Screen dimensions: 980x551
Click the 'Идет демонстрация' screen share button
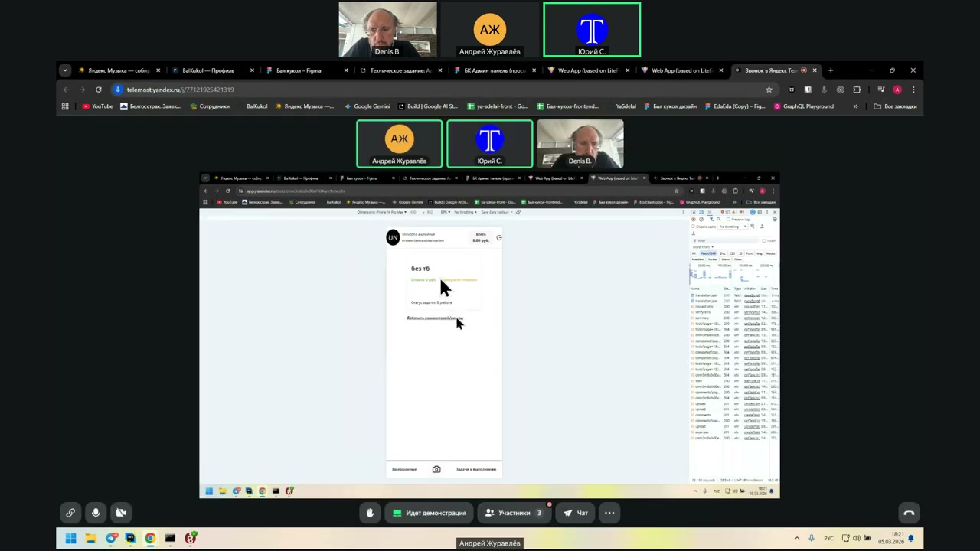tap(429, 513)
